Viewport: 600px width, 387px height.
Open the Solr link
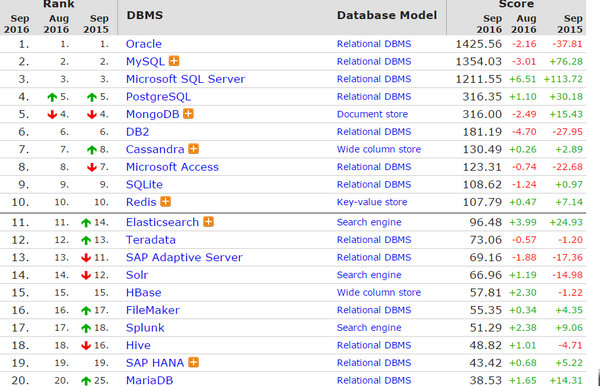(137, 275)
